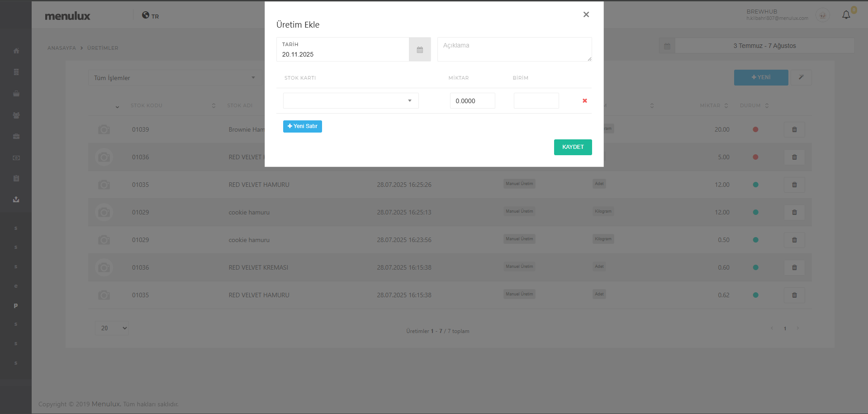
Task: Open the calendar picker beside Tarih field
Action: click(x=420, y=50)
